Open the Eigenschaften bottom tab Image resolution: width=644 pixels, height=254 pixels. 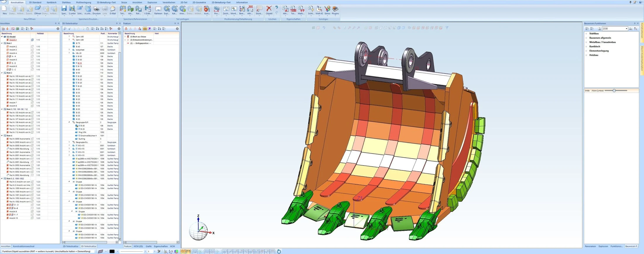tap(161, 246)
